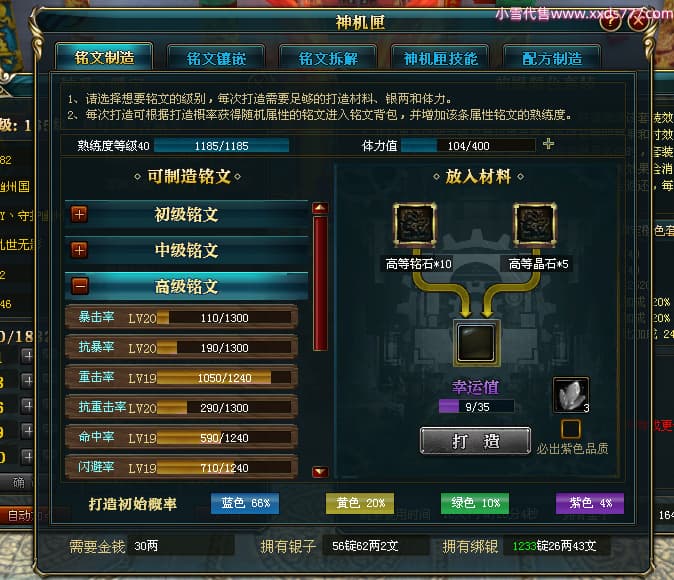Open the help question mark icon
Viewport: 674px width, 580px height.
tap(610, 21)
